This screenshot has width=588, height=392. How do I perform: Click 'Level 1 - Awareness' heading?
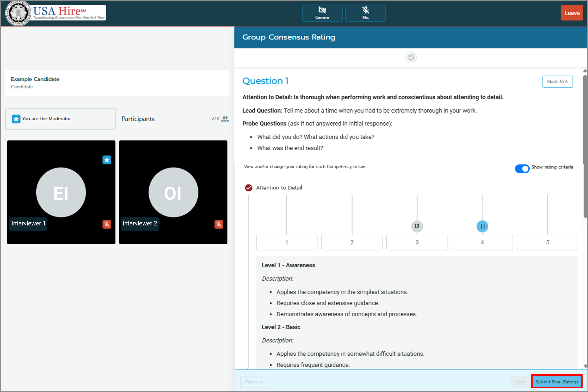click(x=288, y=265)
